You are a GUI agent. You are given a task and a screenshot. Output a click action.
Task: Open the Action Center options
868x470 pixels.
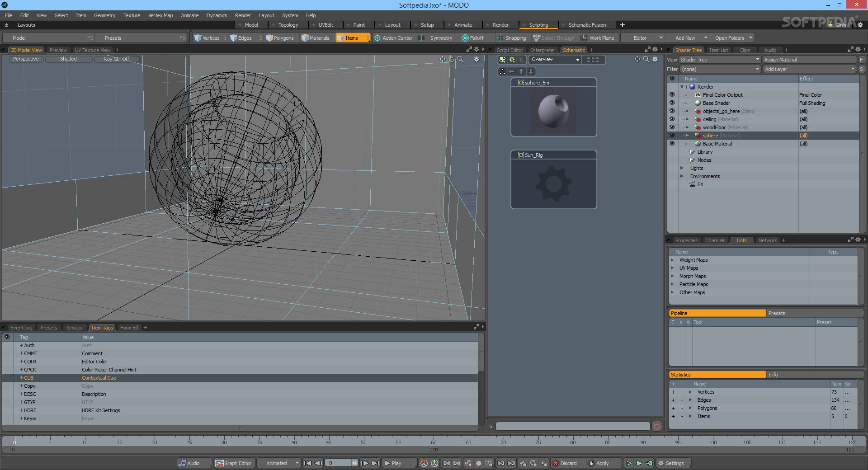coord(393,38)
